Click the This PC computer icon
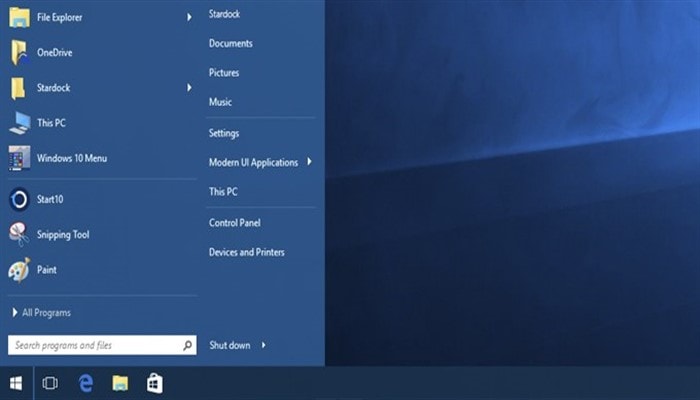This screenshot has width=700, height=400. 20,123
